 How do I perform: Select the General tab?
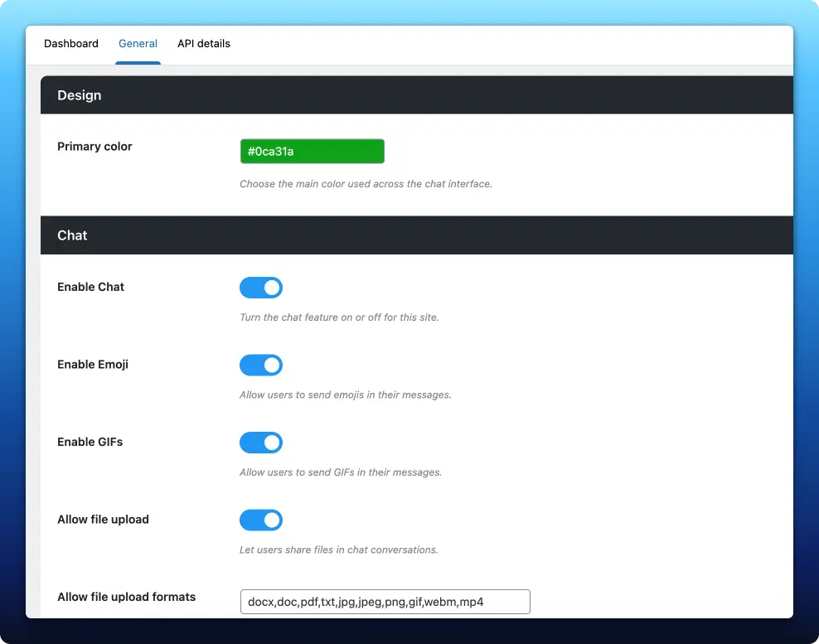click(138, 43)
